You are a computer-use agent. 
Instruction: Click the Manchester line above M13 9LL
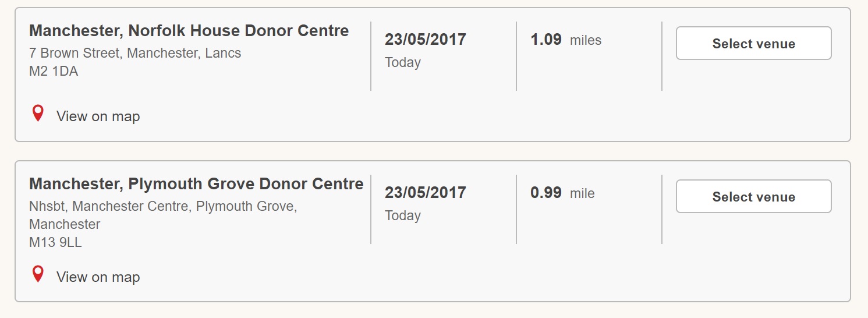pyautogui.click(x=65, y=224)
